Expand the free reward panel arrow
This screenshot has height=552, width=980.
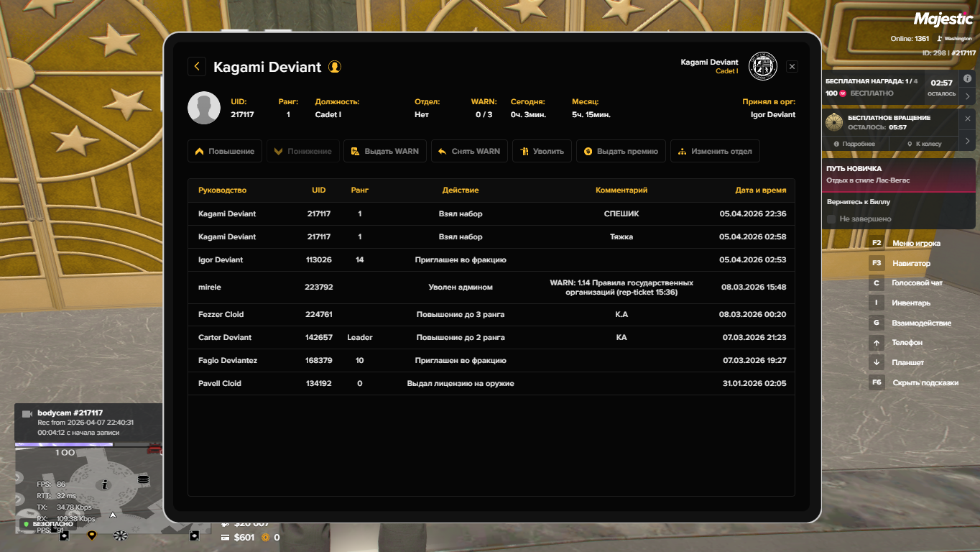coord(967,96)
